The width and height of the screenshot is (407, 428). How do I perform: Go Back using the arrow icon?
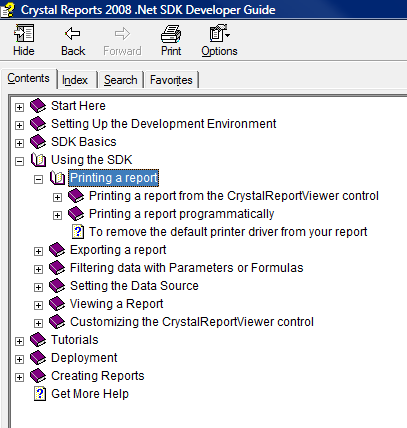click(73, 33)
